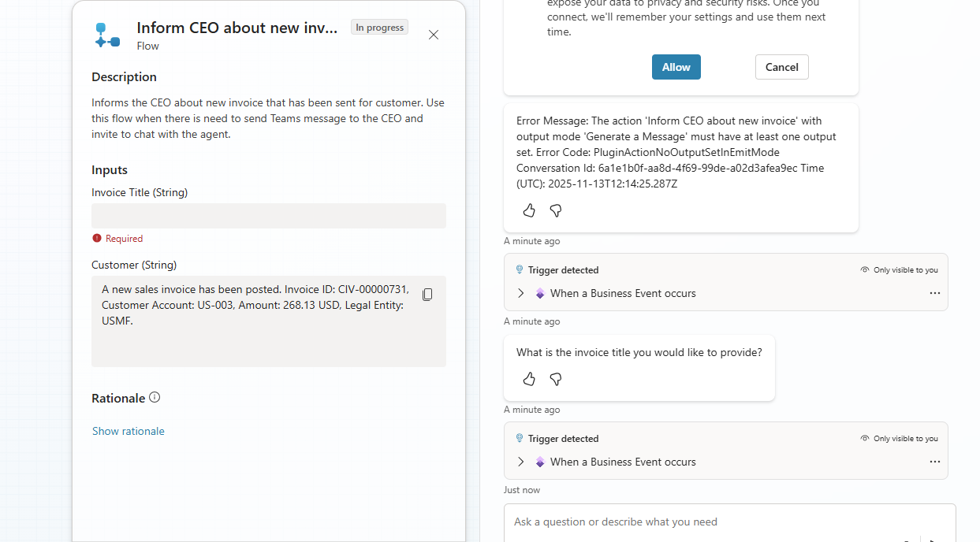Click the Allow button
Viewport: 980px width, 542px height.
tap(676, 67)
